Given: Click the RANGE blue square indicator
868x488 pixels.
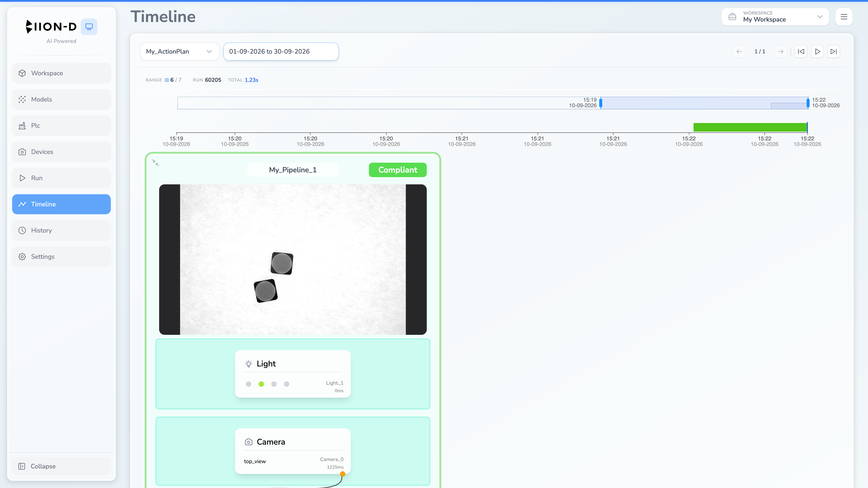Looking at the screenshot, I should click(167, 80).
